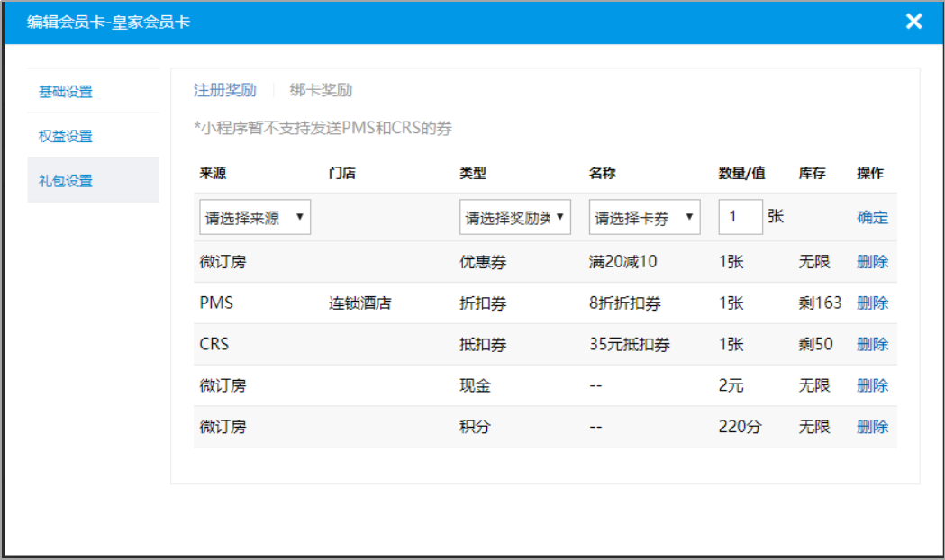This screenshot has height=560, width=945.
Task: Delete the 现金 2元 reward row
Action: point(872,385)
